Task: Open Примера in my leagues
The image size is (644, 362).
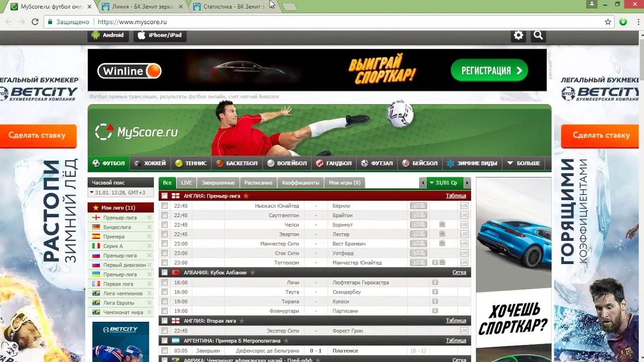Action: pyautogui.click(x=114, y=237)
